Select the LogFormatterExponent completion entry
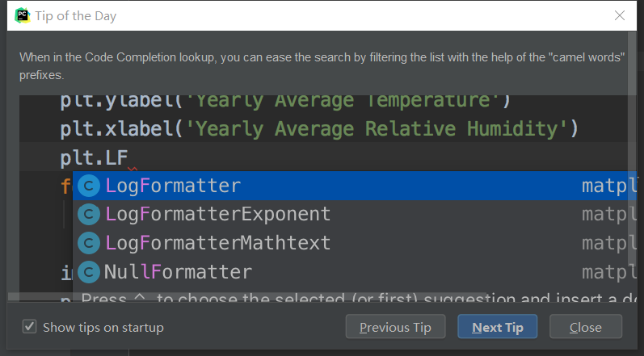 (218, 214)
